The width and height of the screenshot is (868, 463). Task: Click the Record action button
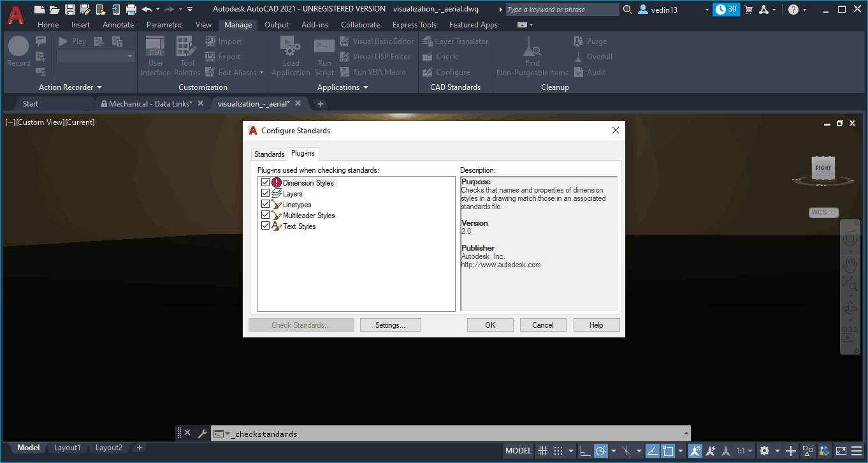pyautogui.click(x=18, y=52)
